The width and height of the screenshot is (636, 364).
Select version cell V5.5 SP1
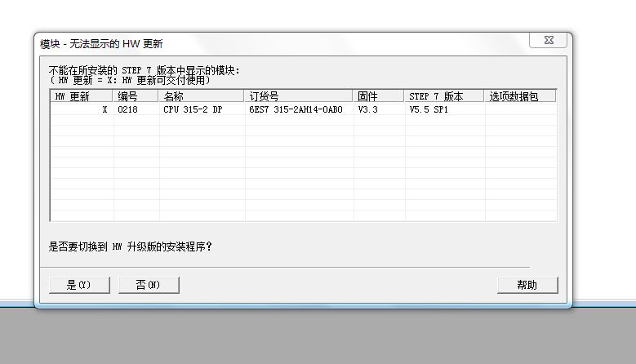point(429,109)
